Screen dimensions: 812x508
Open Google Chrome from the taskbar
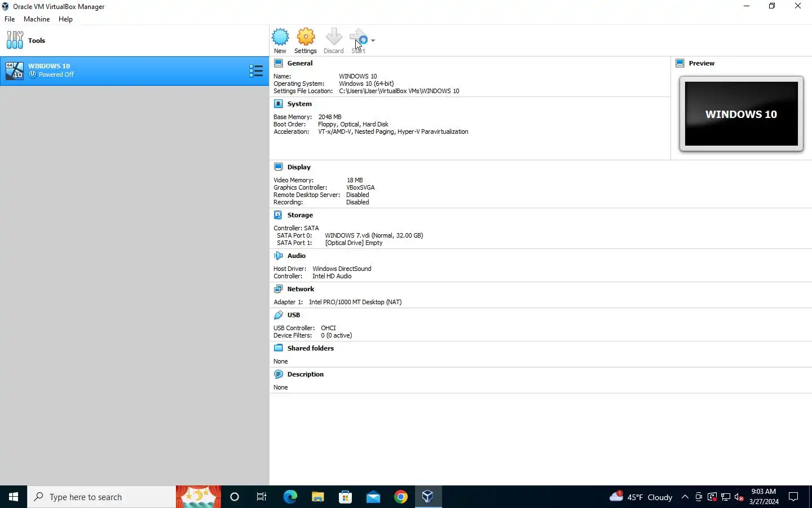click(x=401, y=497)
